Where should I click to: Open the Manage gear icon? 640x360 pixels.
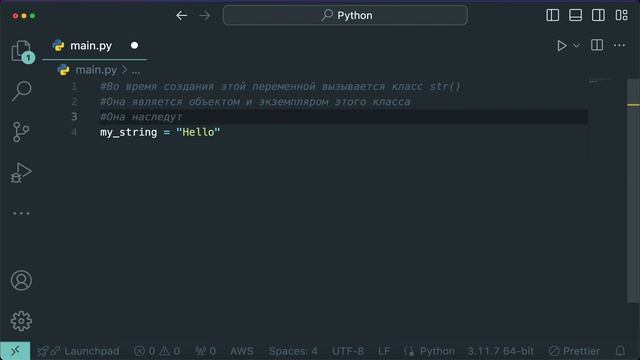coord(21,321)
